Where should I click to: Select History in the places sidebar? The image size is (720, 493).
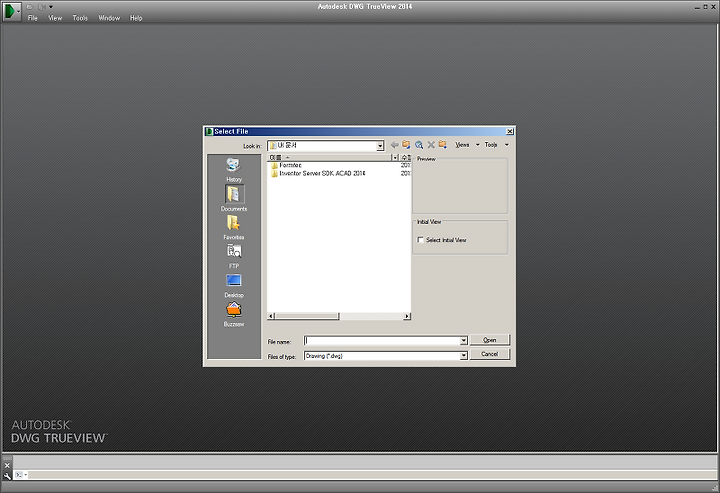click(234, 169)
